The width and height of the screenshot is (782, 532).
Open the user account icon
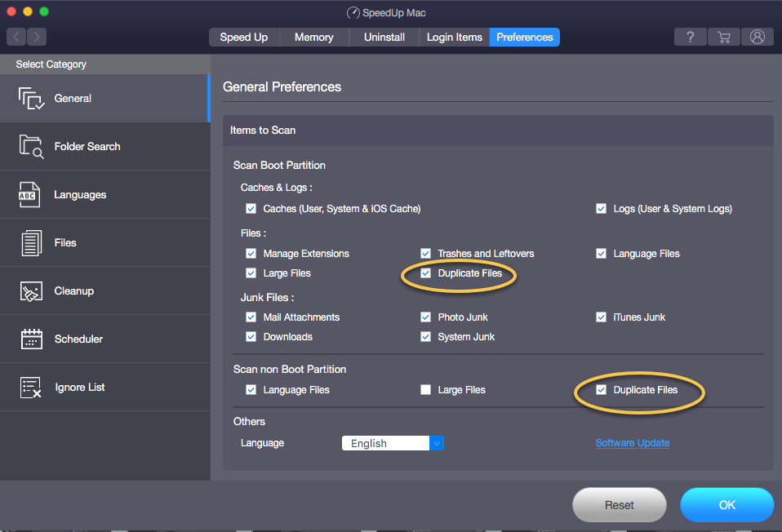pyautogui.click(x=757, y=38)
